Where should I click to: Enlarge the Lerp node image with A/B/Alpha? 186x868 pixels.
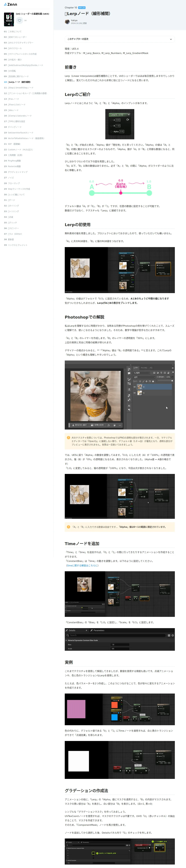[120, 124]
